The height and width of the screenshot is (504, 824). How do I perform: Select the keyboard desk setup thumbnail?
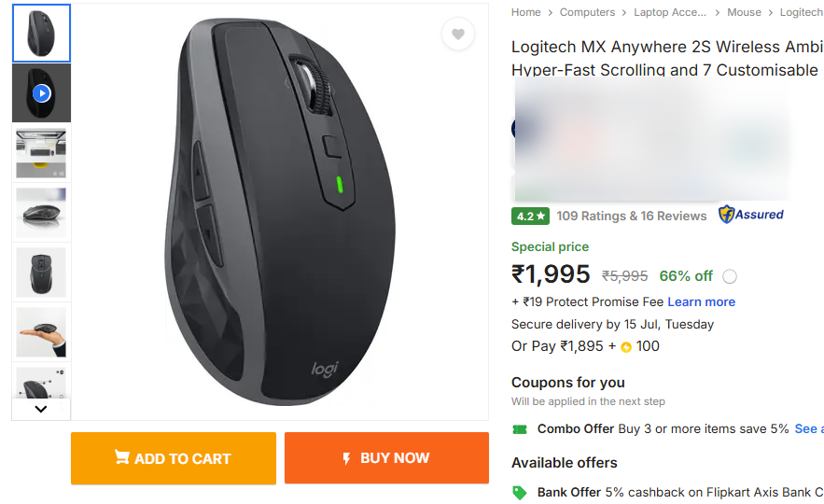click(x=41, y=153)
